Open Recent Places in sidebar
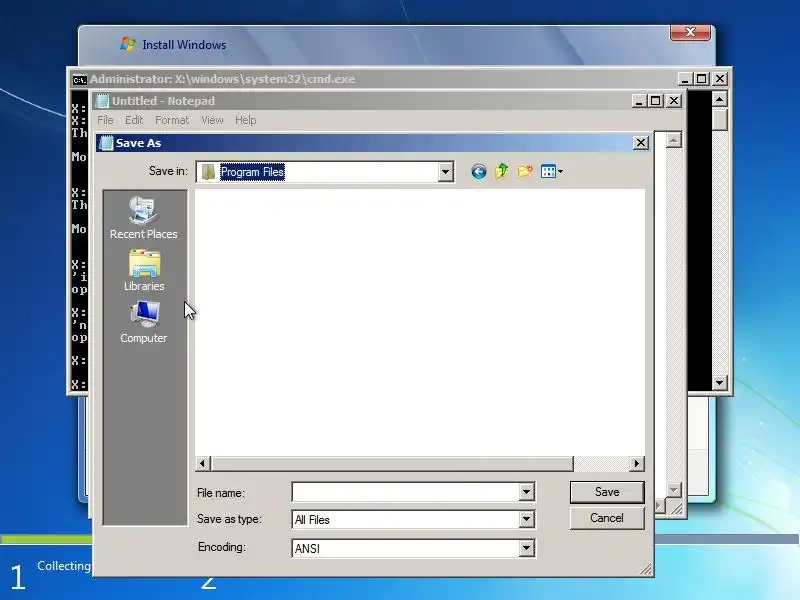Image resolution: width=800 pixels, height=600 pixels. 144,218
